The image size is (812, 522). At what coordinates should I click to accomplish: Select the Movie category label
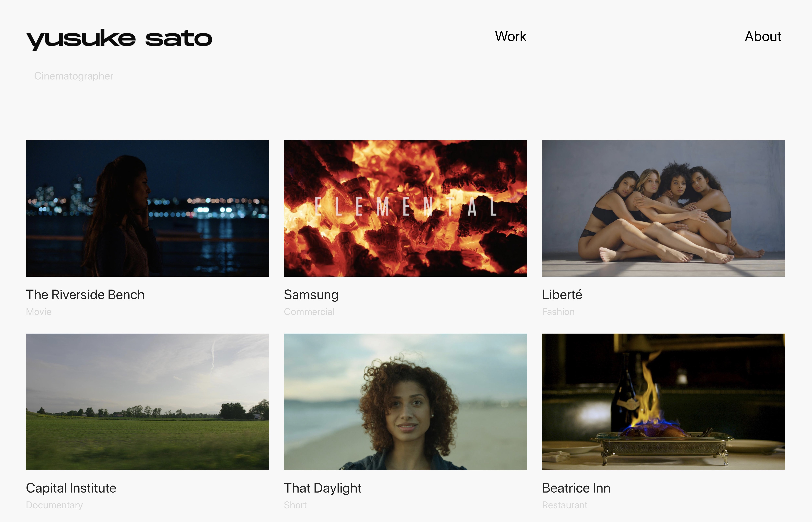[x=39, y=311]
